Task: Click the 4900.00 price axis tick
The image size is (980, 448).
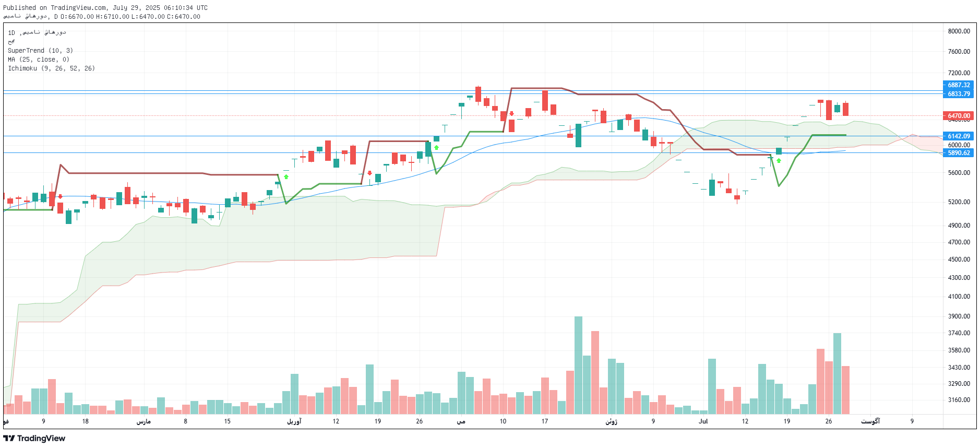Action: [959, 226]
